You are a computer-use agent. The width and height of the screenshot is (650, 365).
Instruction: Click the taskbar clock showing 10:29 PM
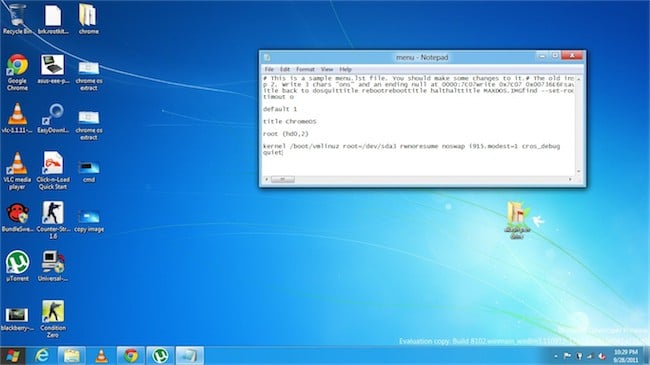pyautogui.click(x=626, y=356)
